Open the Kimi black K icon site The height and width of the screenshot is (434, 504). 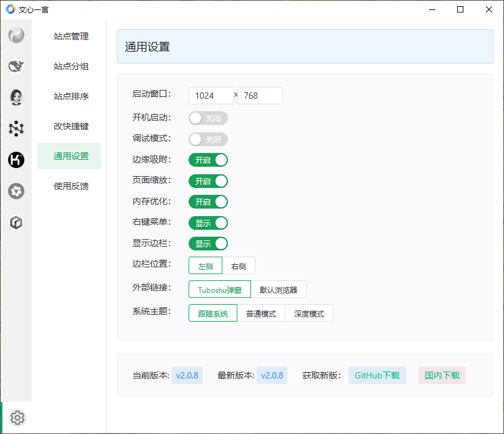[16, 160]
